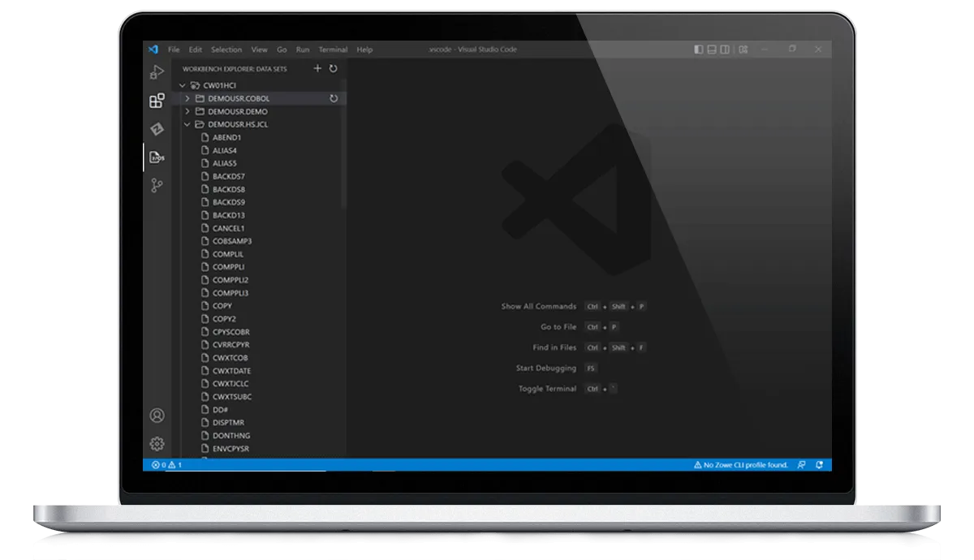
Task: Customize Layout icon in title bar
Action: 743,50
